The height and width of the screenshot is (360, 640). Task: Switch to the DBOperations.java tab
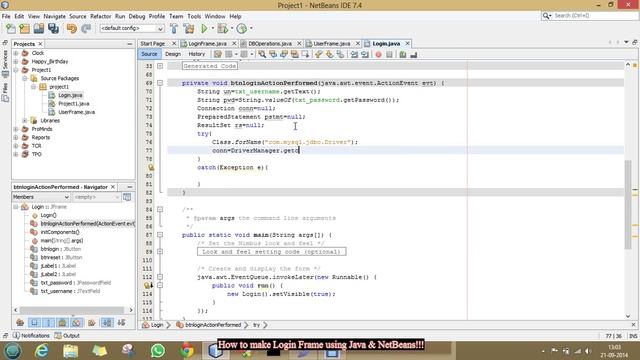coord(270,44)
